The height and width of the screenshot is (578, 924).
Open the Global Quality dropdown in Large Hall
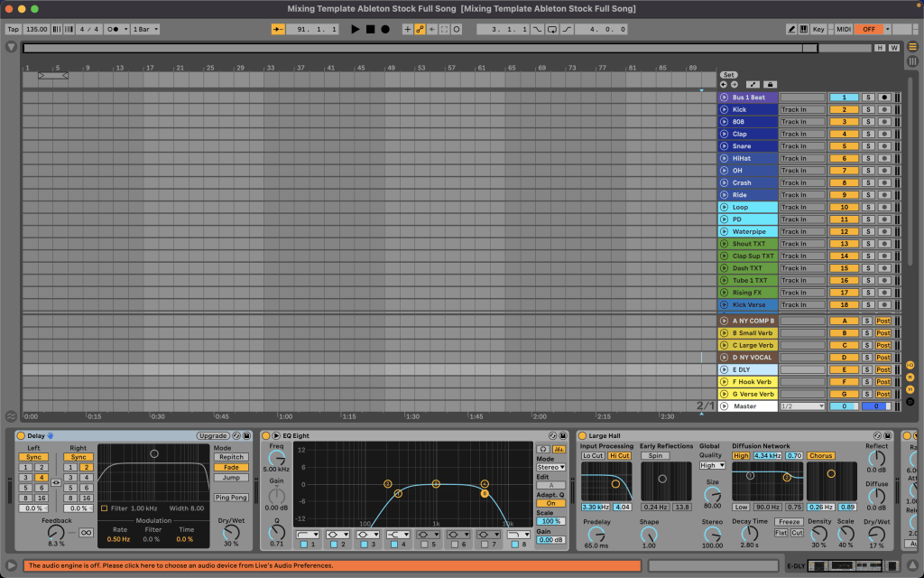click(711, 465)
